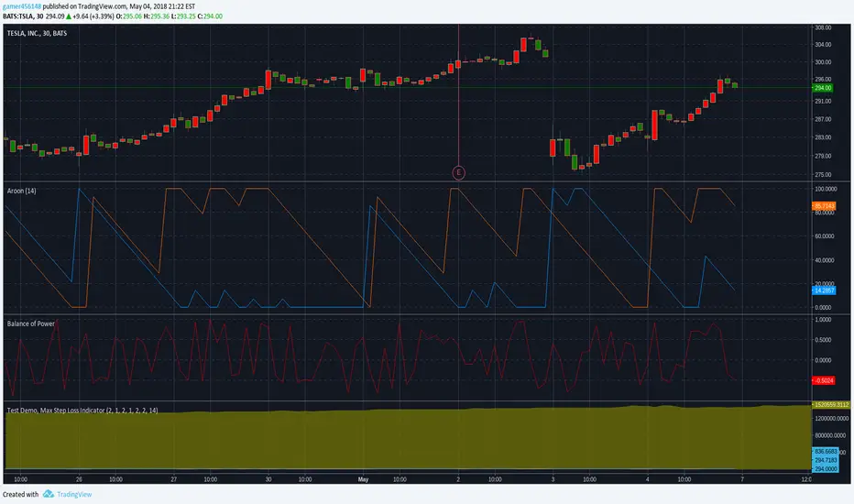This screenshot has width=854, height=504.
Task: Select the Aroon (14) indicator label
Action: (x=22, y=191)
